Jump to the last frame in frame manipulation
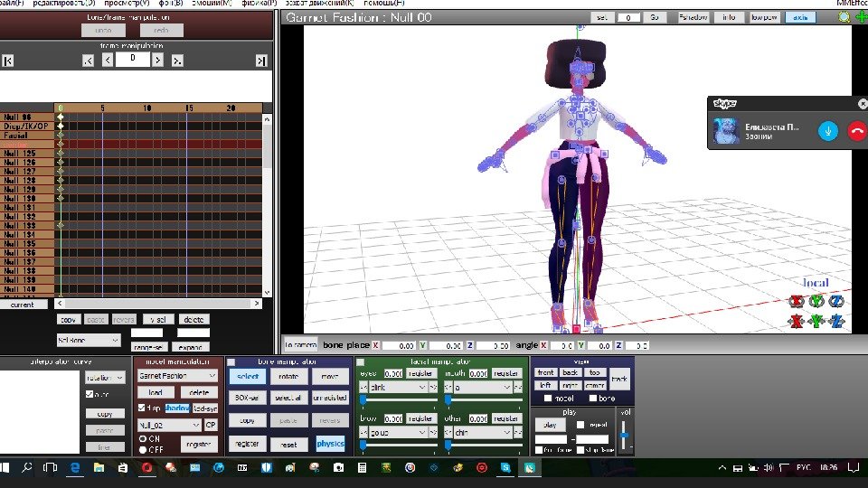 point(261,61)
